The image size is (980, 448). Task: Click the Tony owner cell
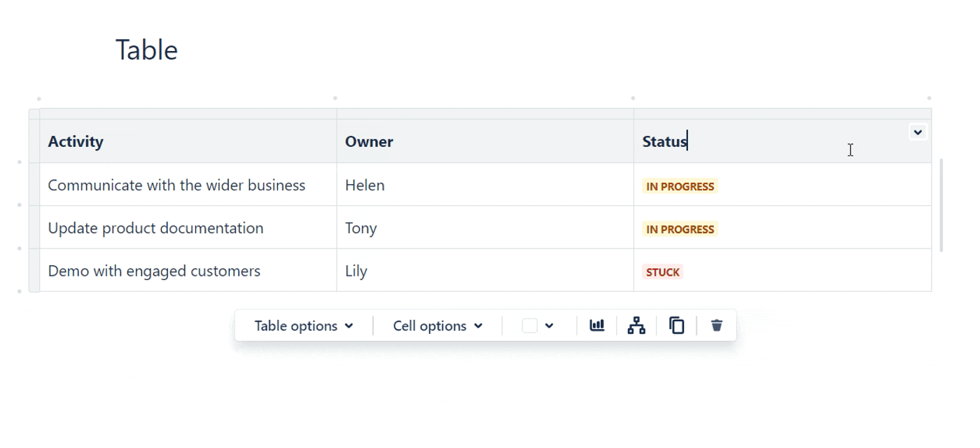point(485,227)
